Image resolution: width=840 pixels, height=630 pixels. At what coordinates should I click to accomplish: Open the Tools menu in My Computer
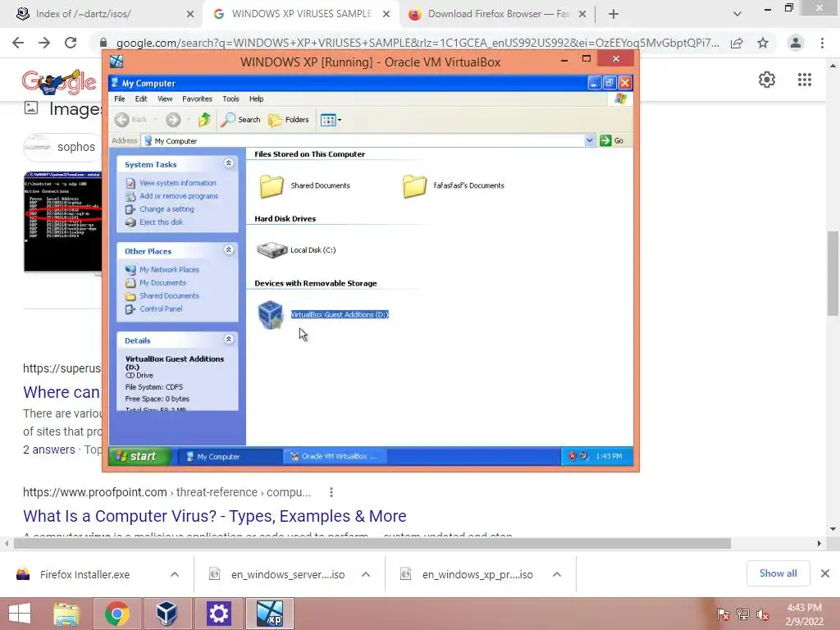pos(231,98)
